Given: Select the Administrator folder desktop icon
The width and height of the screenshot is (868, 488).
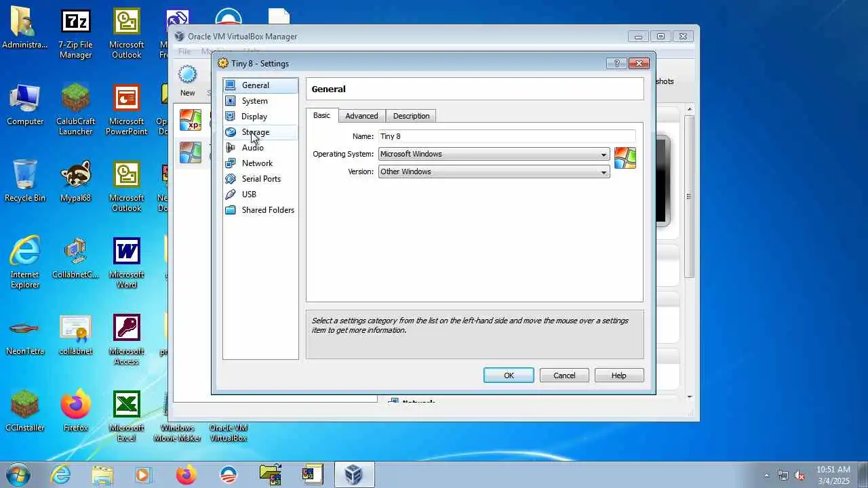Looking at the screenshot, I should 25,29.
